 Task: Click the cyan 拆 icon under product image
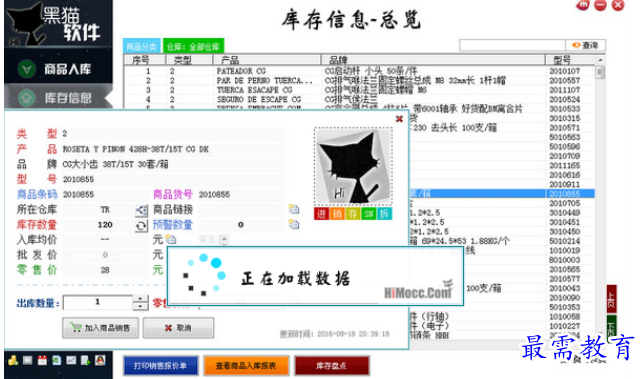384,214
